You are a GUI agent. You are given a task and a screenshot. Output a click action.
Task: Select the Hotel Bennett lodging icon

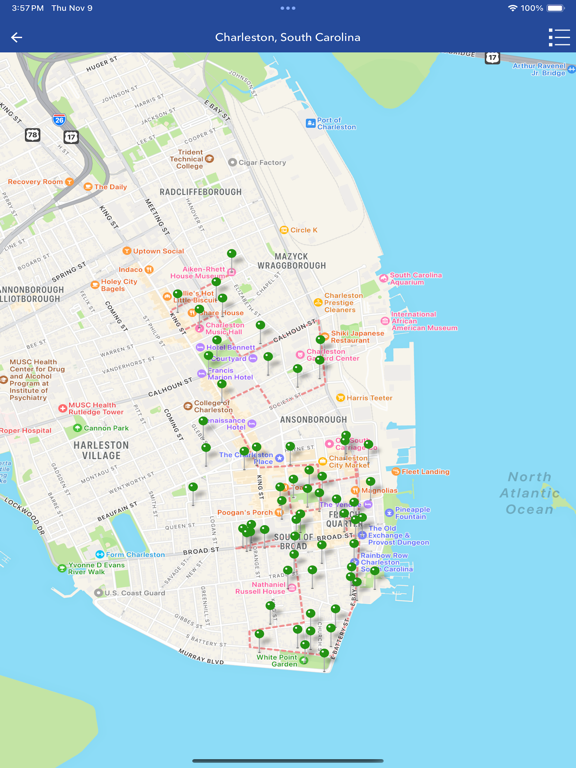tap(200, 347)
